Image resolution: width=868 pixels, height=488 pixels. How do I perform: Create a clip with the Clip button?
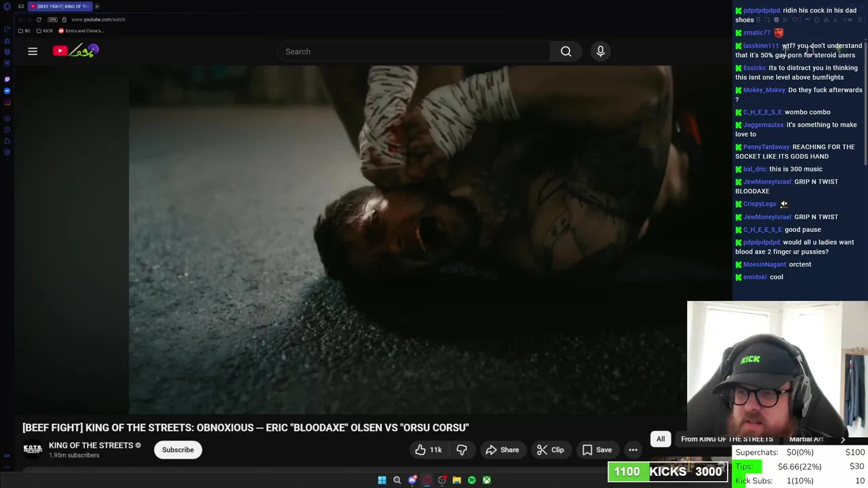pyautogui.click(x=551, y=450)
